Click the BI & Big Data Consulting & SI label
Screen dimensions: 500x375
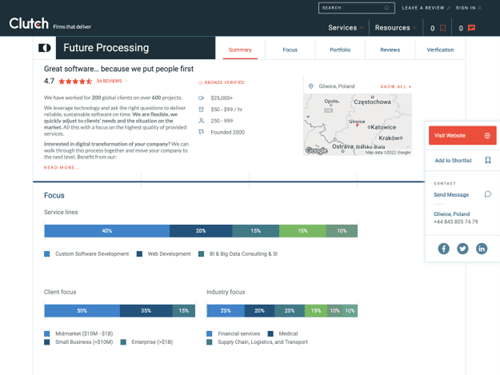(243, 254)
